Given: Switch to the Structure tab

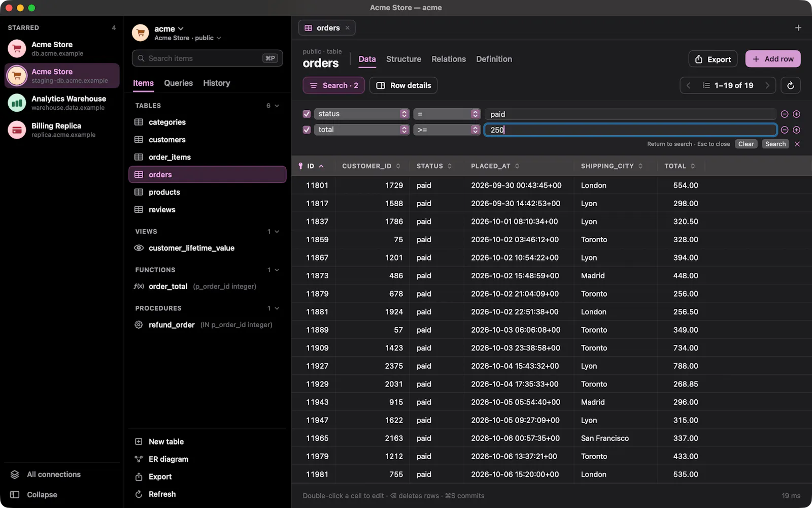Looking at the screenshot, I should [x=403, y=59].
